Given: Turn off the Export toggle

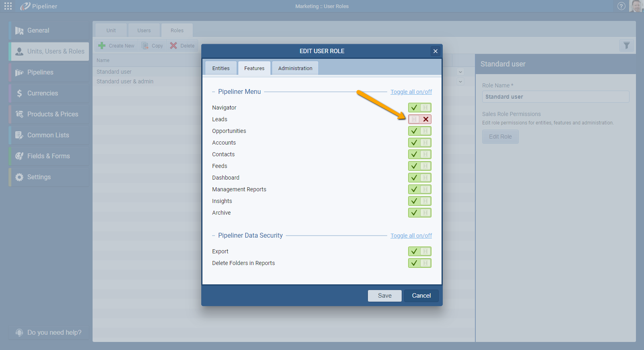Looking at the screenshot, I should point(419,251).
